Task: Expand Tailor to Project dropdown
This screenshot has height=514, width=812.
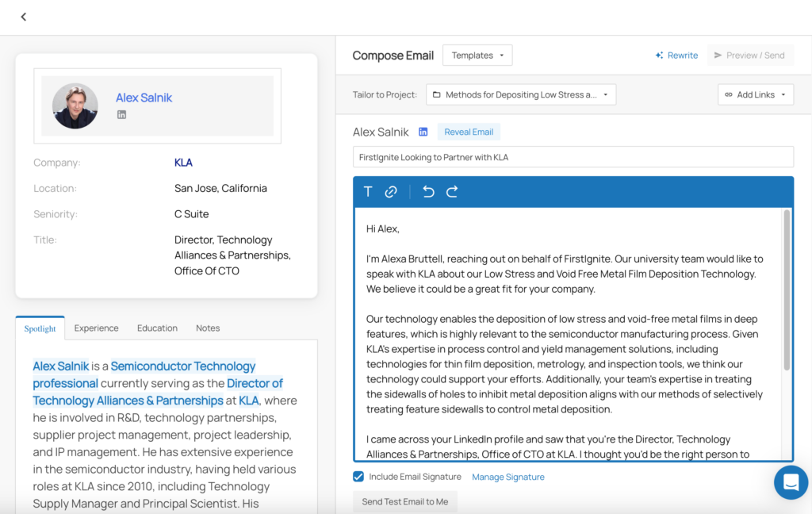Action: tap(521, 95)
